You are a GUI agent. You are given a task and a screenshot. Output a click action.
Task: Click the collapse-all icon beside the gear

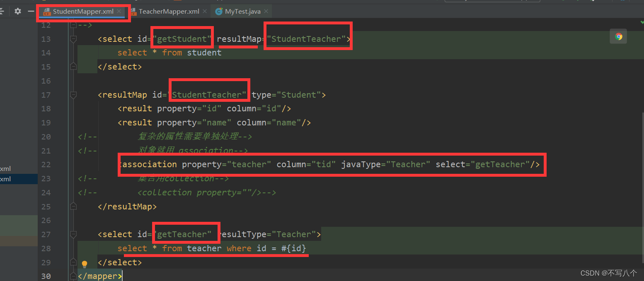tap(2, 11)
